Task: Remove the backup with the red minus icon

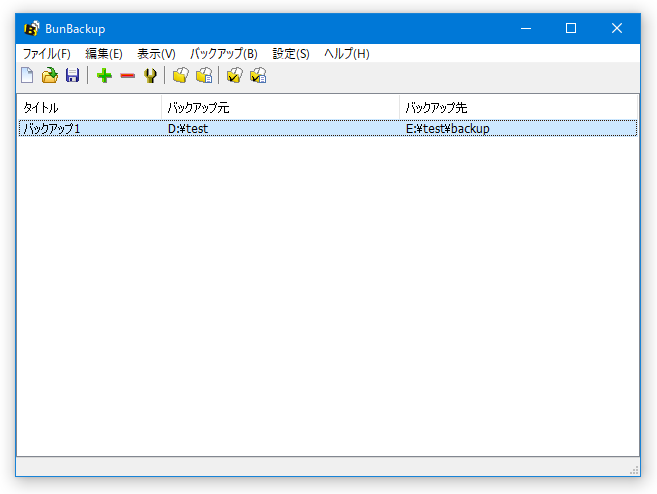Action: click(x=127, y=76)
